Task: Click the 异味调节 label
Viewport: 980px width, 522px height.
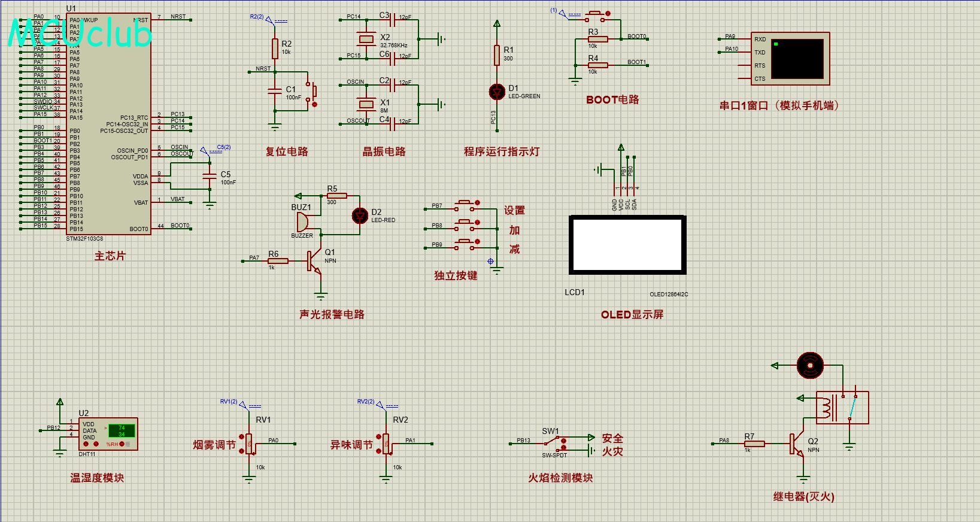Action: click(x=351, y=445)
